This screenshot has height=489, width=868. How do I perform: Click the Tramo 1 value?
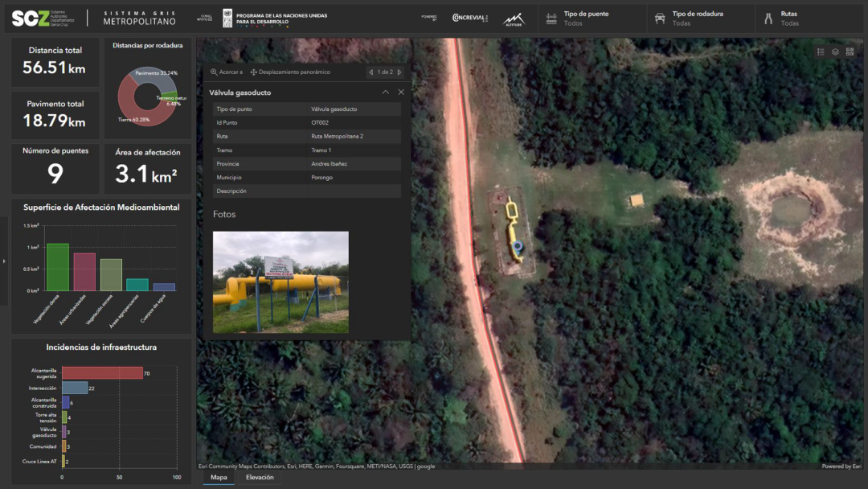pyautogui.click(x=321, y=150)
